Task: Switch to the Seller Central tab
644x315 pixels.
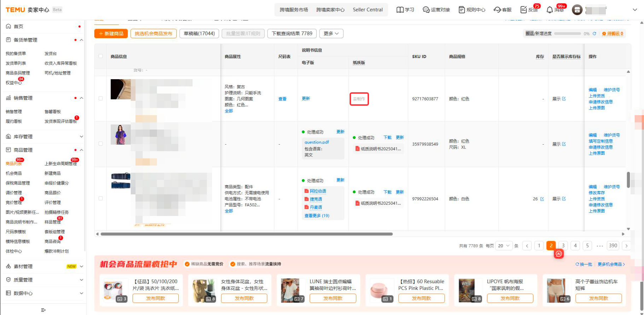Action: click(368, 10)
